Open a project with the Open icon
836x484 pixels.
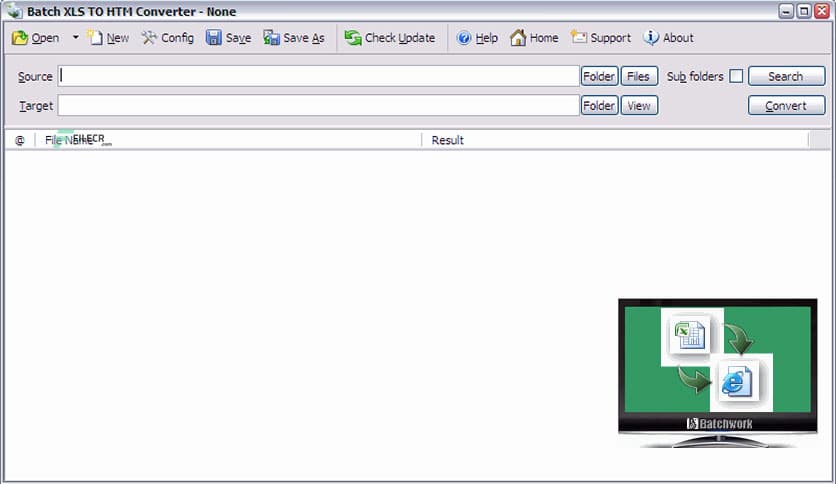(x=35, y=38)
